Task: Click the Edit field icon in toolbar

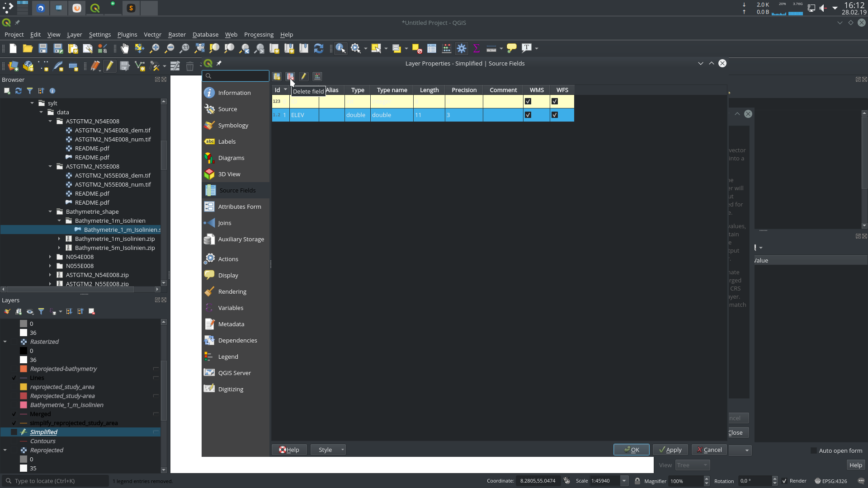Action: tap(303, 76)
